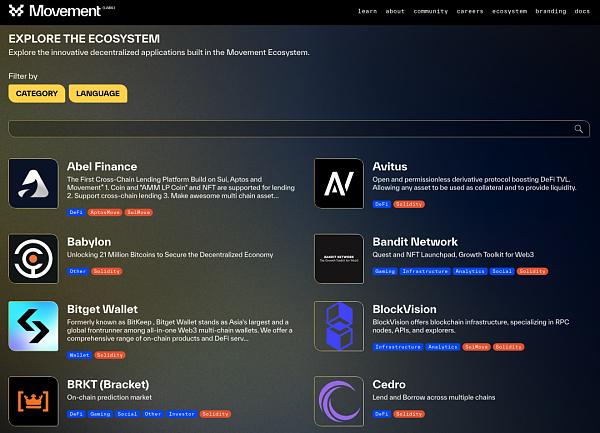Image resolution: width=600 pixels, height=433 pixels.
Task: Expand the CATEGORY filter
Action: pyautogui.click(x=36, y=93)
